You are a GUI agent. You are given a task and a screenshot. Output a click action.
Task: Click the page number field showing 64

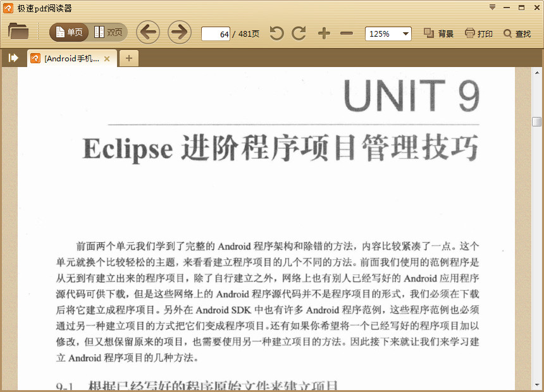coord(216,34)
